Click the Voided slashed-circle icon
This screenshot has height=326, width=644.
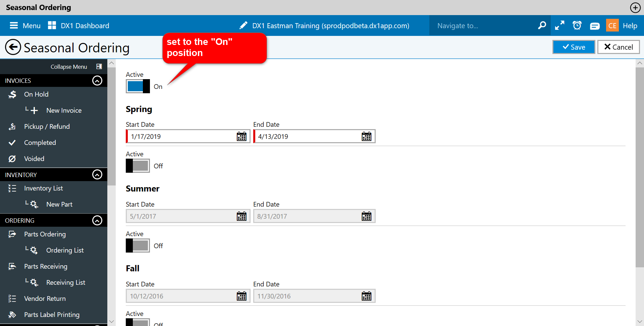(x=12, y=159)
